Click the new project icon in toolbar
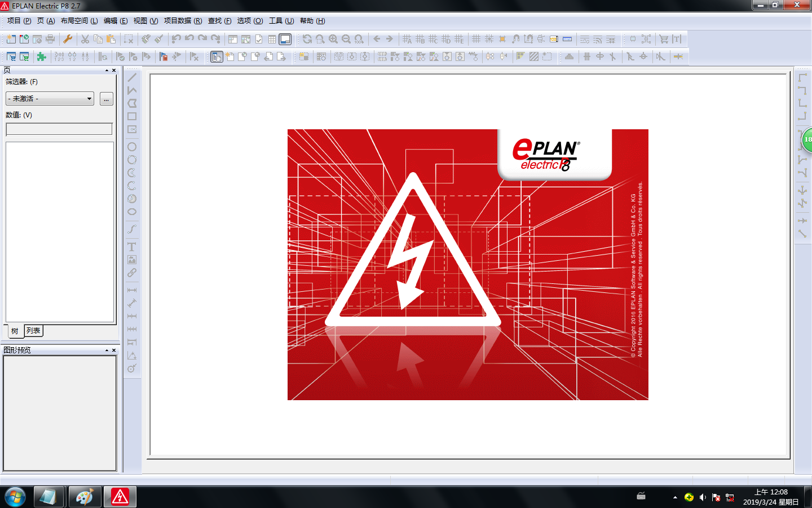Image resolution: width=812 pixels, height=508 pixels. coord(11,39)
